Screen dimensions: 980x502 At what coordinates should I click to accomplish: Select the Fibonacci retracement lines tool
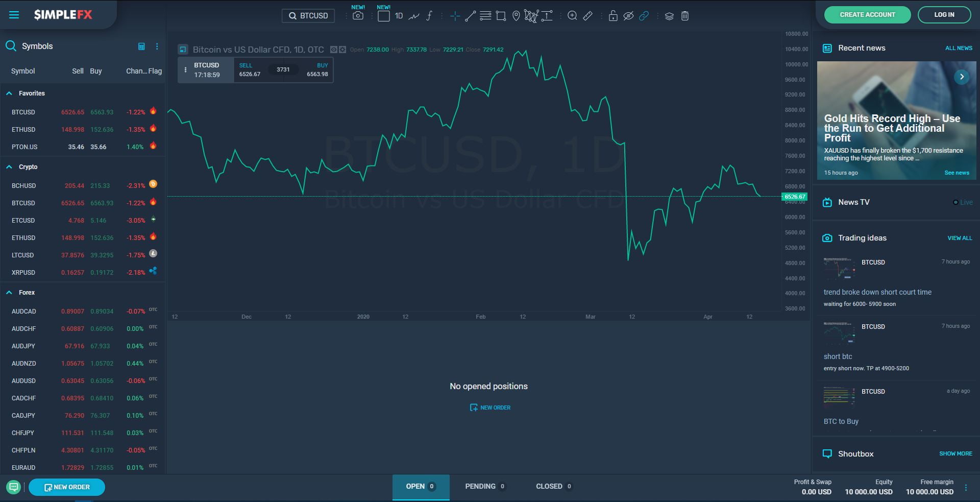(485, 16)
